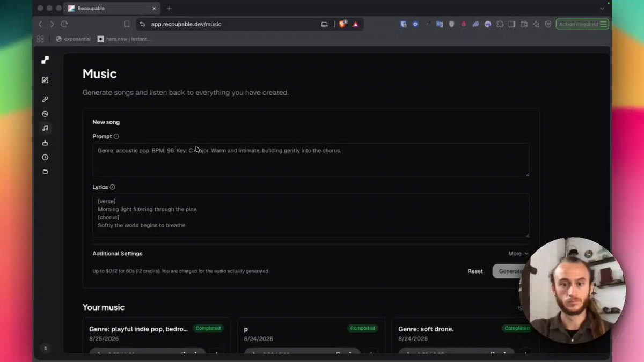Open the tab list chevron in title bar
Image resolution: width=644 pixels, height=362 pixels.
(602, 9)
